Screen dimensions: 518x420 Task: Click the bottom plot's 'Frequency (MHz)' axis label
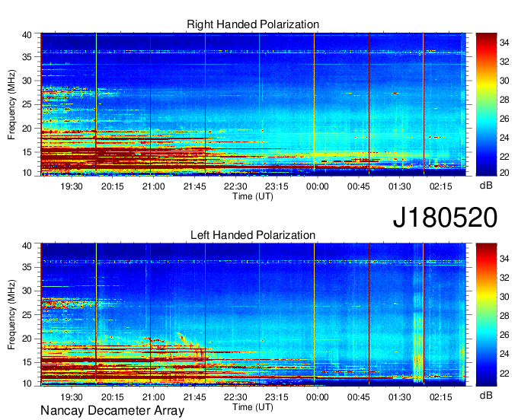coord(11,314)
